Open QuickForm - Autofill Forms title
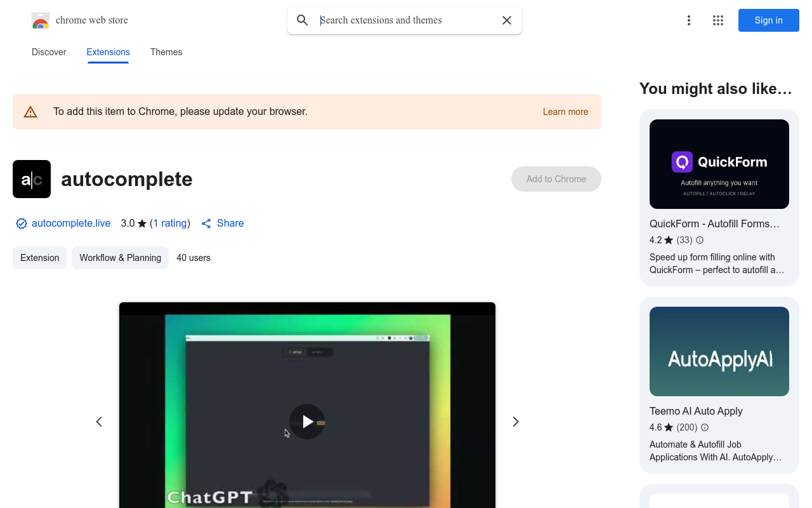Image resolution: width=812 pixels, height=508 pixels. (x=714, y=224)
